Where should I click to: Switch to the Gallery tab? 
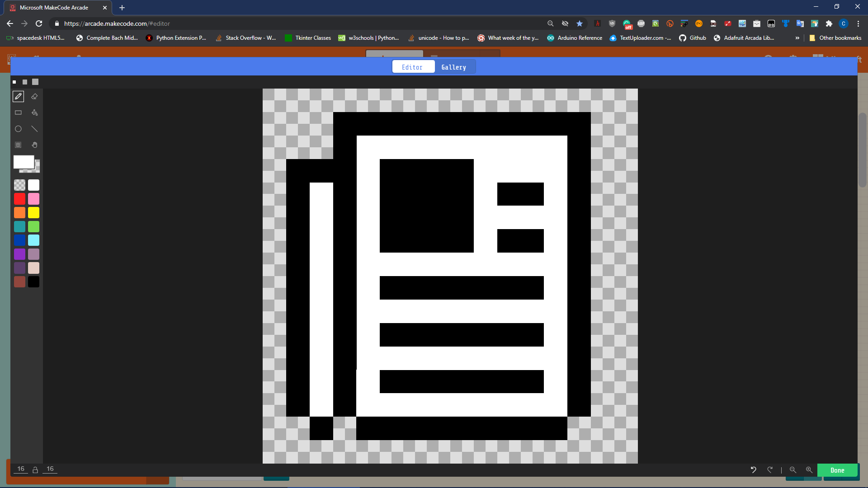coord(453,67)
